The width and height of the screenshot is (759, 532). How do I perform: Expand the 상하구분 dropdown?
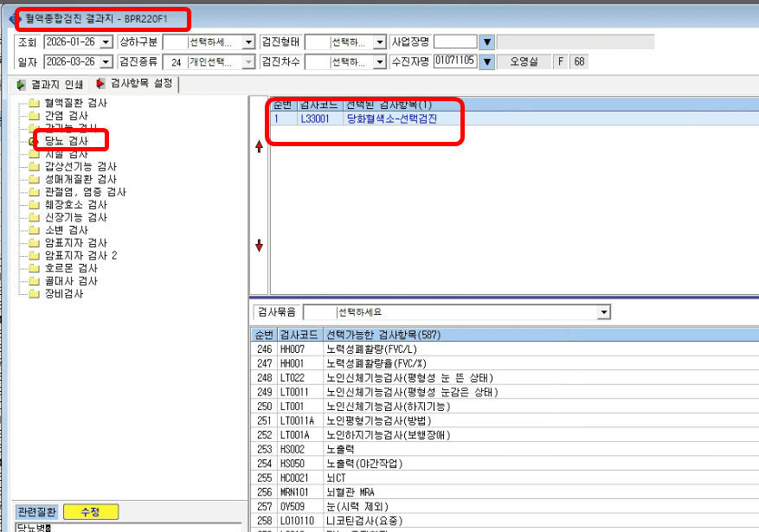click(248, 42)
